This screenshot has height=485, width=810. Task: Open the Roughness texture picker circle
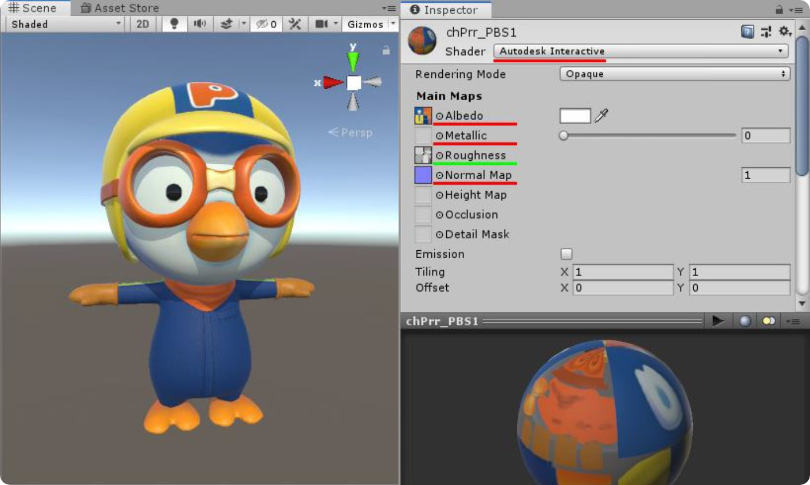tap(439, 155)
